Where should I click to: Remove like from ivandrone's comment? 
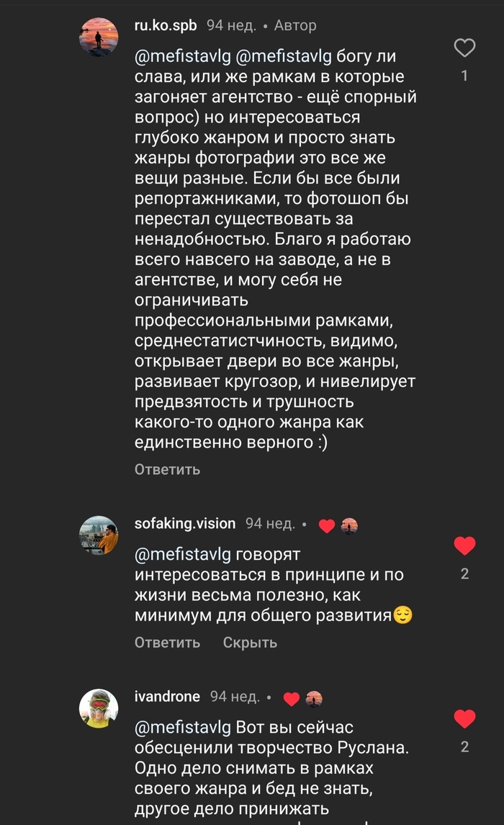click(464, 718)
